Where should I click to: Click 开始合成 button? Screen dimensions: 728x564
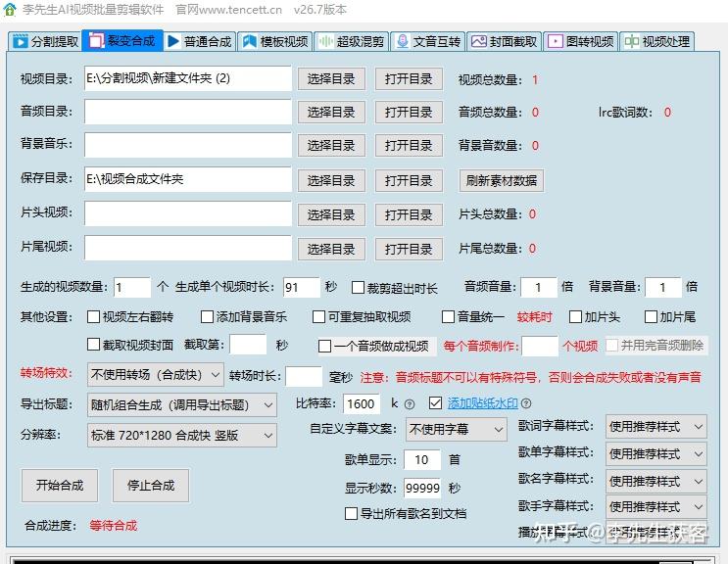point(60,486)
